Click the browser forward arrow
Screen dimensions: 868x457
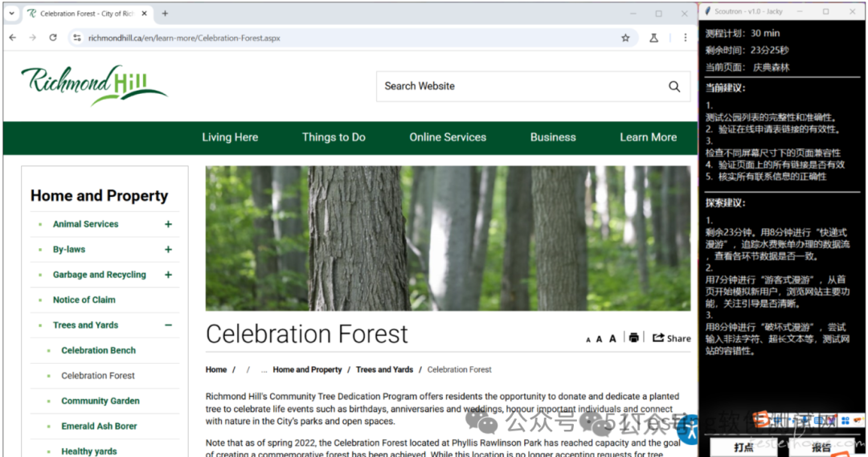(33, 38)
